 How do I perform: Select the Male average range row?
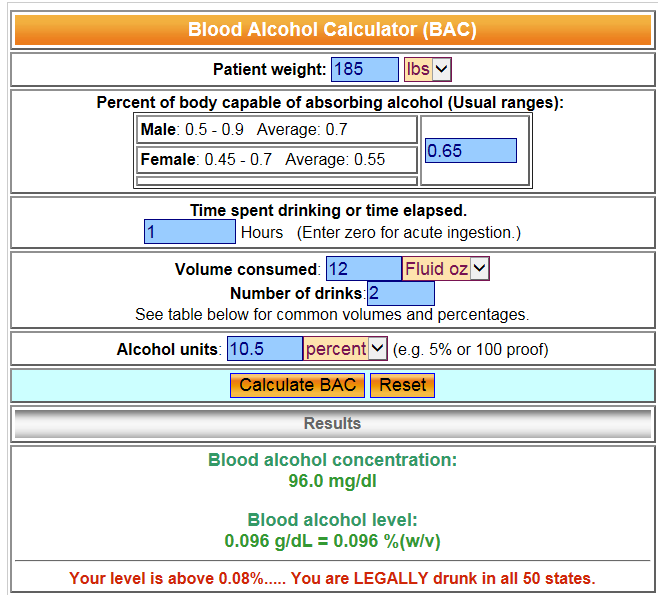click(x=277, y=130)
